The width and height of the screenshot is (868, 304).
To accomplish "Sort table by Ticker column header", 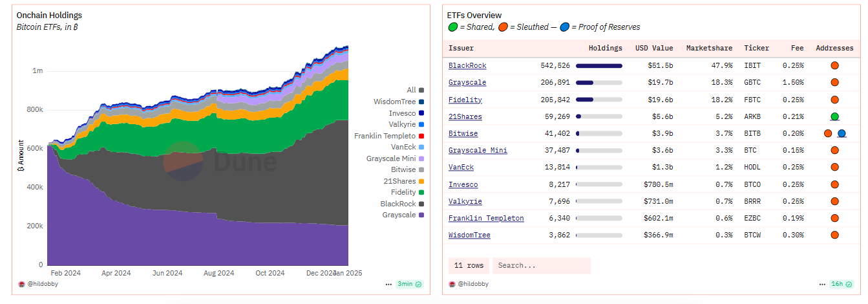I will coord(757,48).
